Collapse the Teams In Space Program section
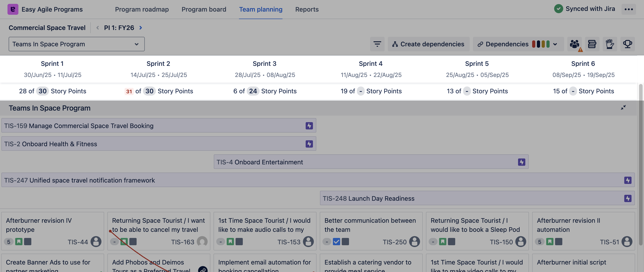 pyautogui.click(x=623, y=108)
